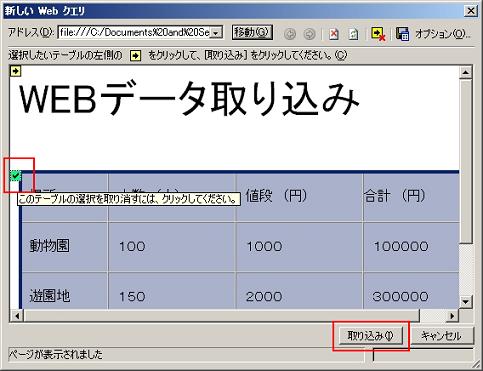This screenshot has width=483, height=371.
Task: Click the vertical scrollbar up arrow
Action: pos(465,72)
